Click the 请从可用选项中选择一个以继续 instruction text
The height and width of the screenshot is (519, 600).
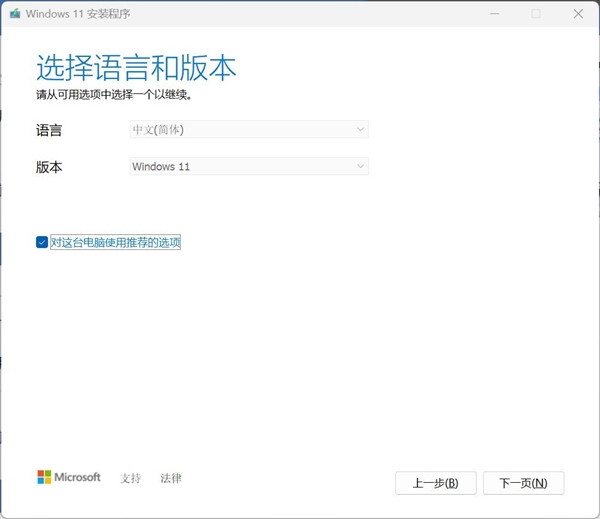113,95
